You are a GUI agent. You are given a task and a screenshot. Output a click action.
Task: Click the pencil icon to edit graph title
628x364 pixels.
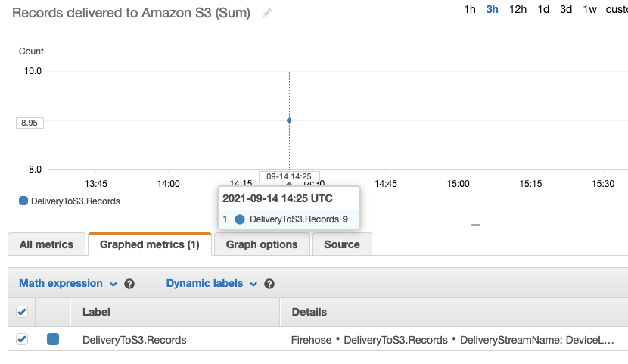pyautogui.click(x=267, y=14)
